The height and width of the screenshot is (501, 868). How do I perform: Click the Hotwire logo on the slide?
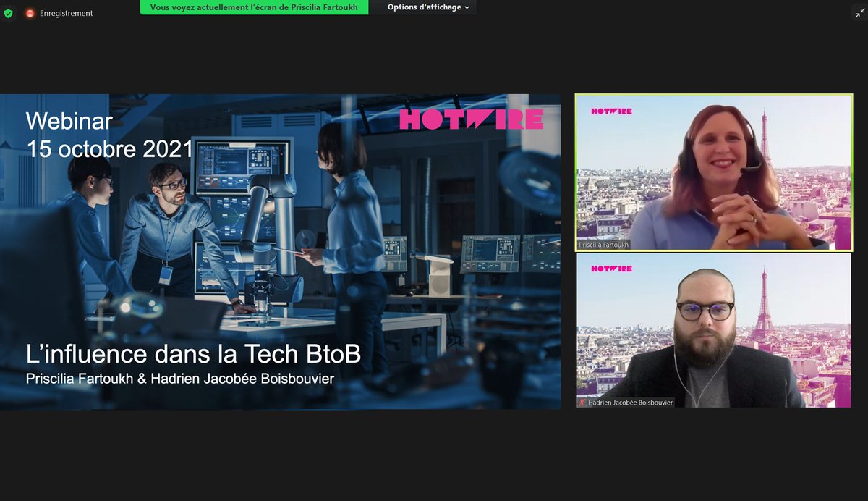tap(471, 119)
